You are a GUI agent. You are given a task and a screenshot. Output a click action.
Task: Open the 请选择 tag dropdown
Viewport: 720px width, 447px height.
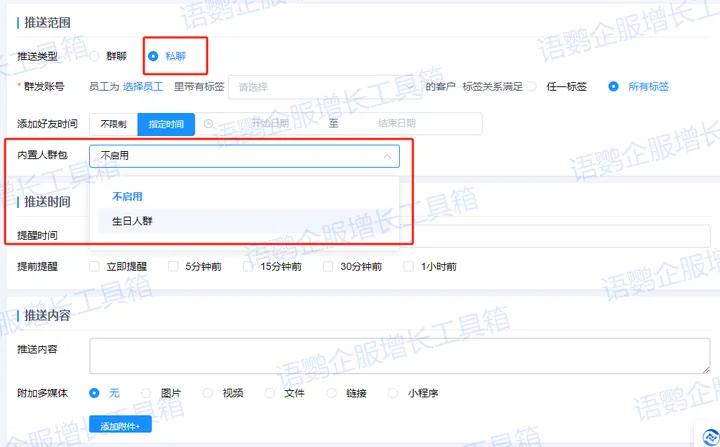[323, 87]
